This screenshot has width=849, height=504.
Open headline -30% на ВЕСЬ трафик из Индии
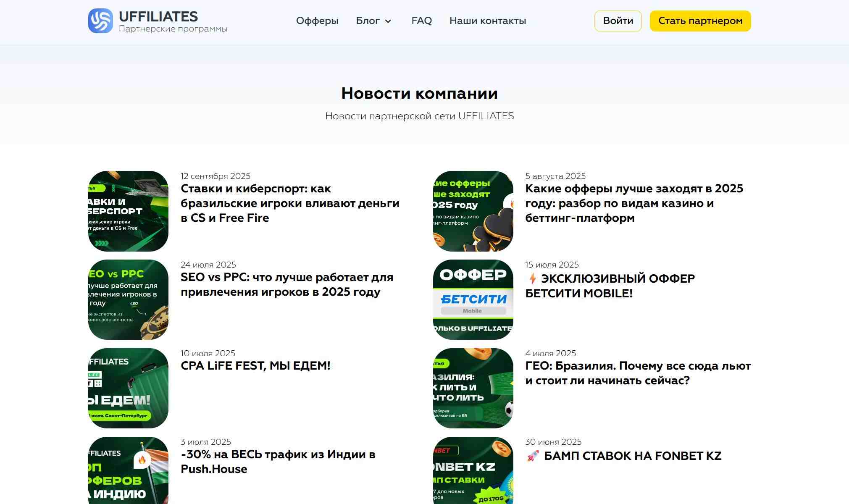pos(278,462)
